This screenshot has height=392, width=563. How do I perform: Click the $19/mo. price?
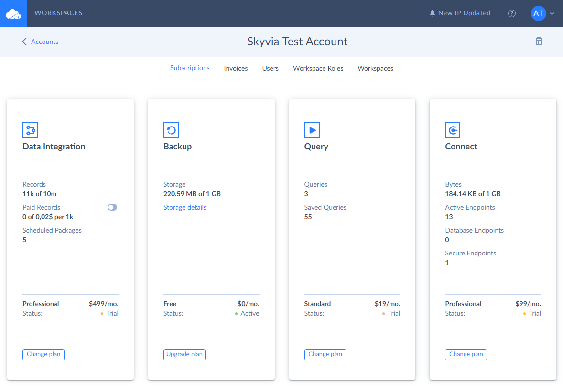[x=388, y=304]
